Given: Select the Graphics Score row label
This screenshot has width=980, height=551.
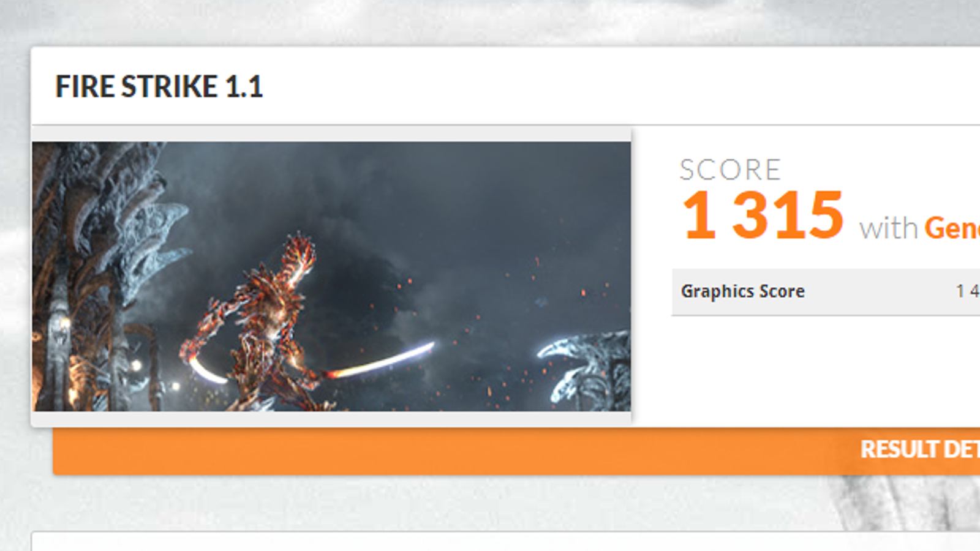Looking at the screenshot, I should click(x=743, y=292).
